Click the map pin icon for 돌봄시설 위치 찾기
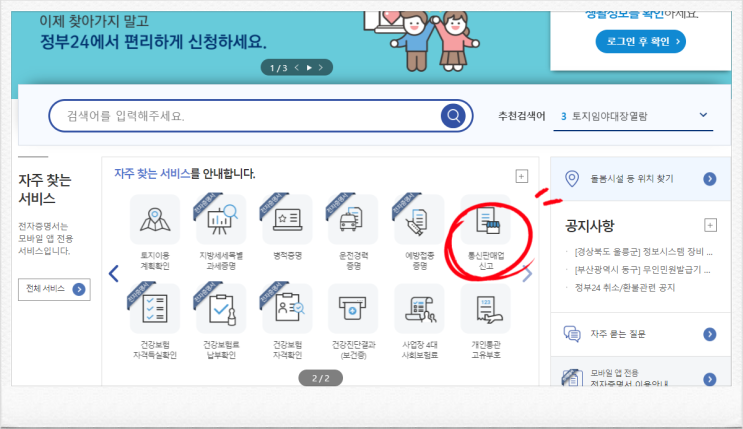743x429 pixels. [572, 179]
